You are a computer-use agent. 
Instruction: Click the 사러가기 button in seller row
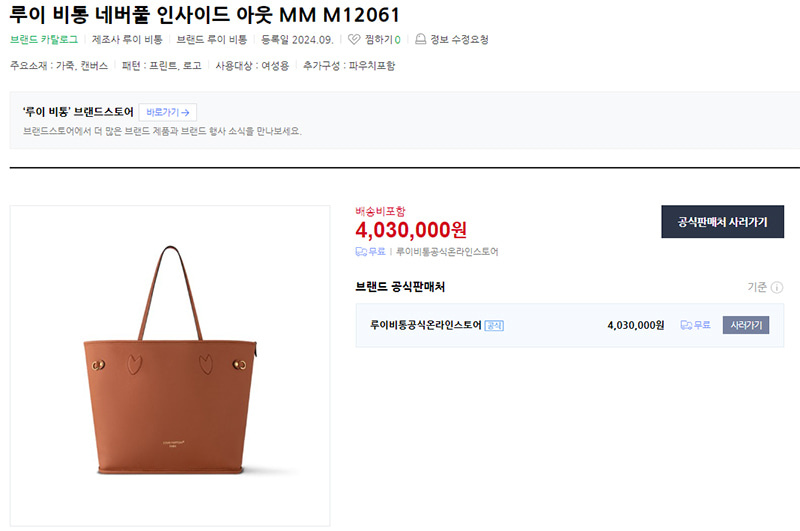[x=746, y=325]
